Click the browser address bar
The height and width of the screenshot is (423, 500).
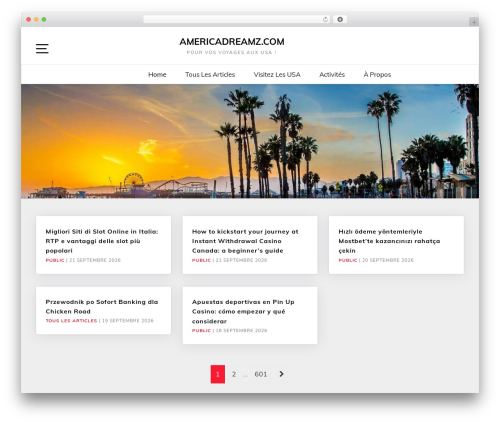click(x=237, y=20)
